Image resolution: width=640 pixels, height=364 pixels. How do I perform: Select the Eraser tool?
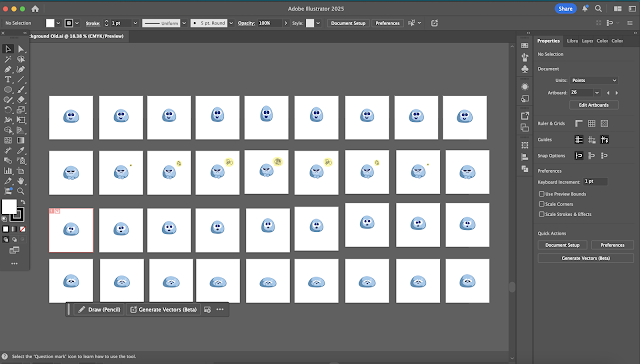[x=21, y=100]
